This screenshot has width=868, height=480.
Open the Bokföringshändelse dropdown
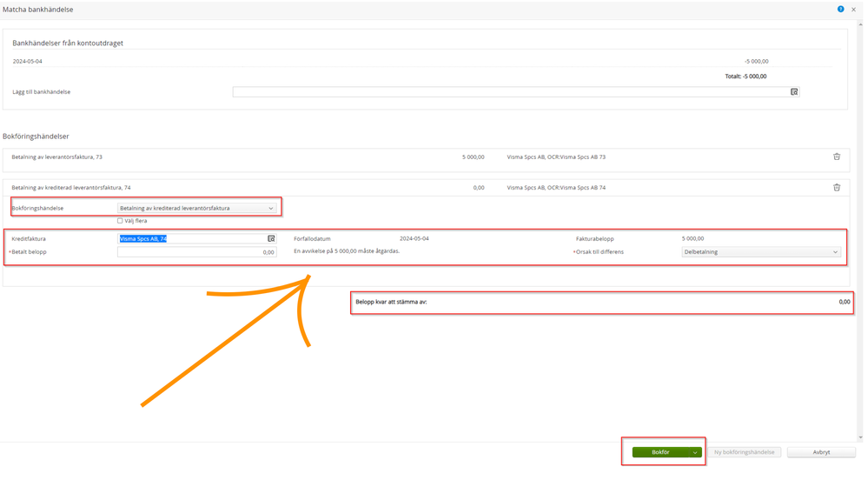tap(196, 209)
